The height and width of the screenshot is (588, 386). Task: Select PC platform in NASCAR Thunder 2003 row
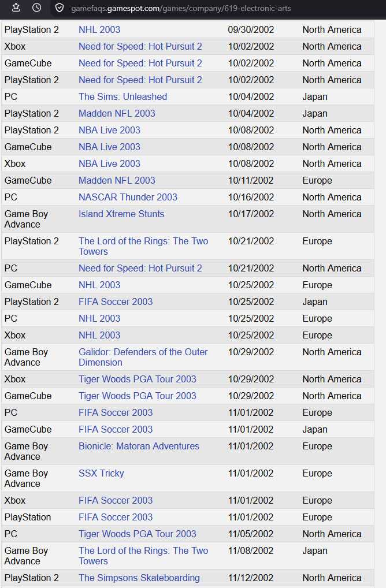[11, 197]
